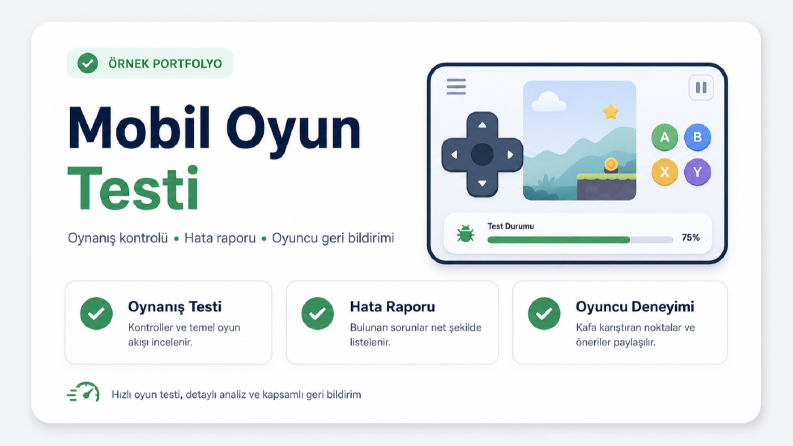Click the Hızlı oyun testi footer text
This screenshot has height=446, width=793.
click(236, 394)
